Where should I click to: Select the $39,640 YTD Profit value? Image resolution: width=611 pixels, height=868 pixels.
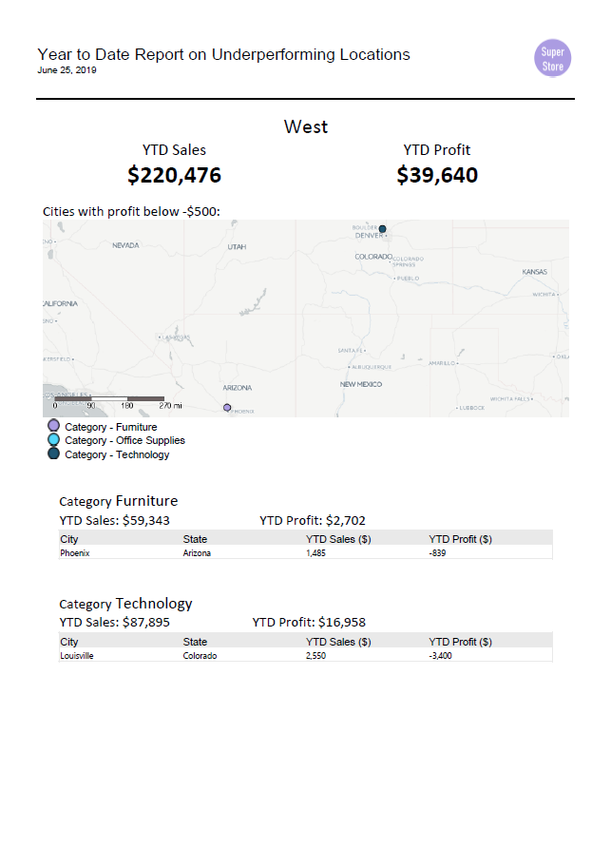coord(437,175)
